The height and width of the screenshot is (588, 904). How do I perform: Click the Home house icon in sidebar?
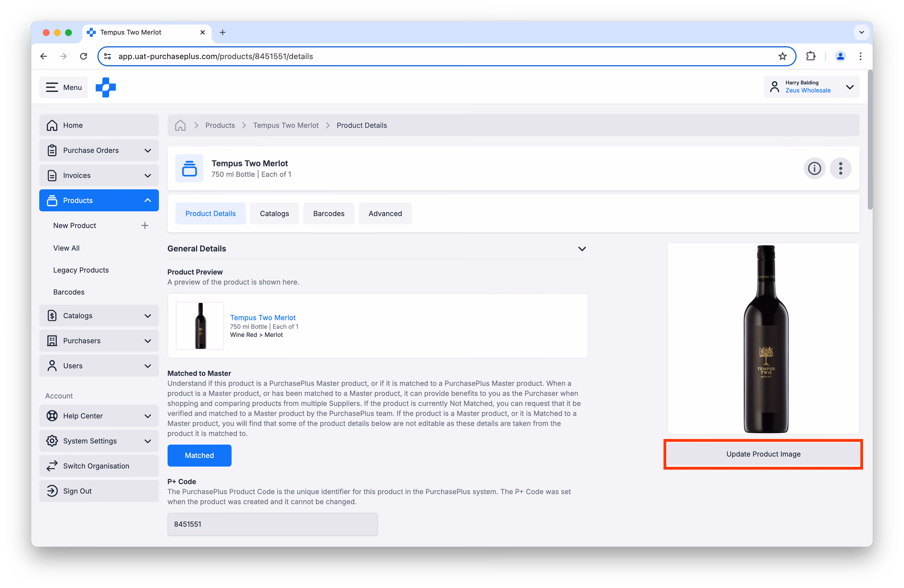(x=52, y=125)
